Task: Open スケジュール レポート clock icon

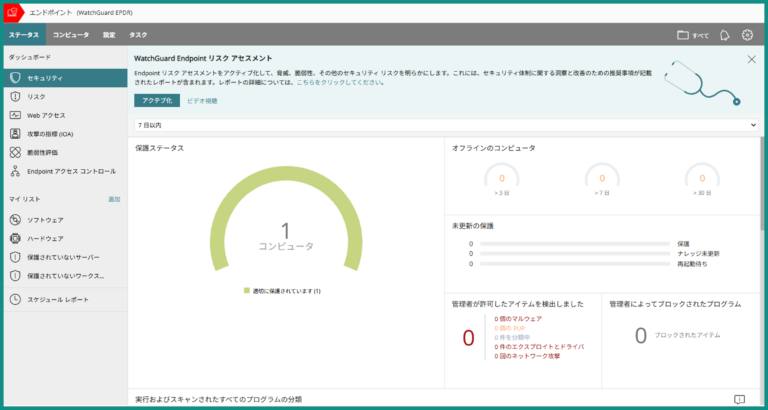Action: click(15, 299)
